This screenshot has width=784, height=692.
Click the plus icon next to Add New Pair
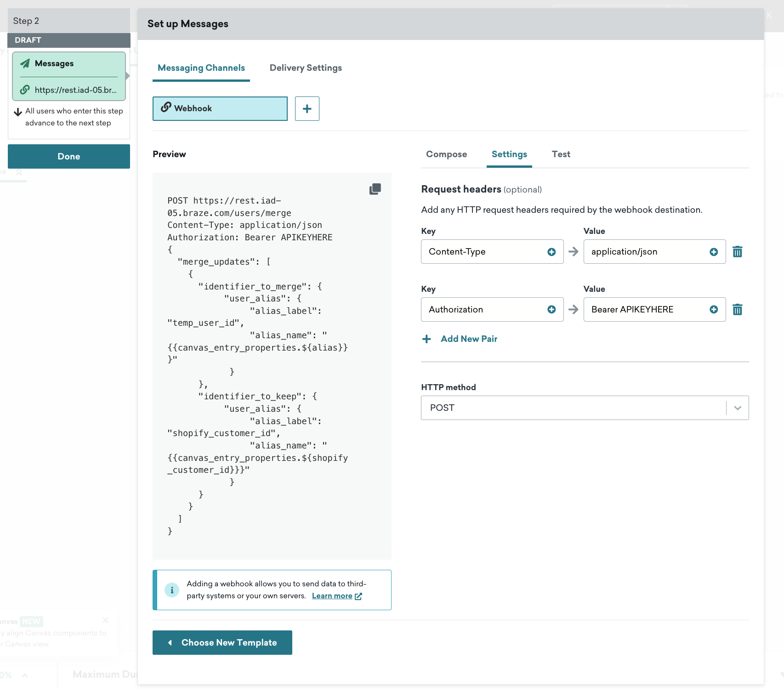pos(426,339)
